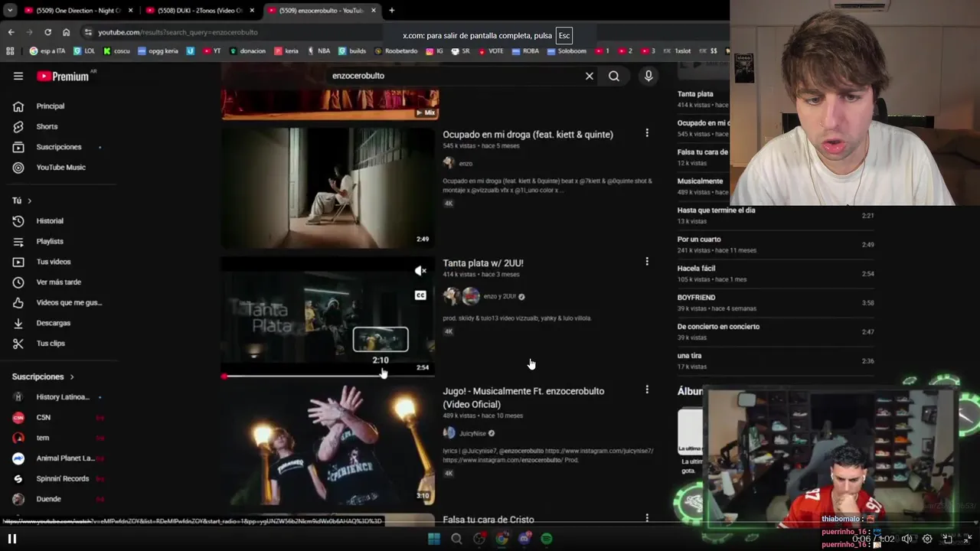This screenshot has height=551, width=980.
Task: Open Spotify from taskbar
Action: pyautogui.click(x=547, y=539)
